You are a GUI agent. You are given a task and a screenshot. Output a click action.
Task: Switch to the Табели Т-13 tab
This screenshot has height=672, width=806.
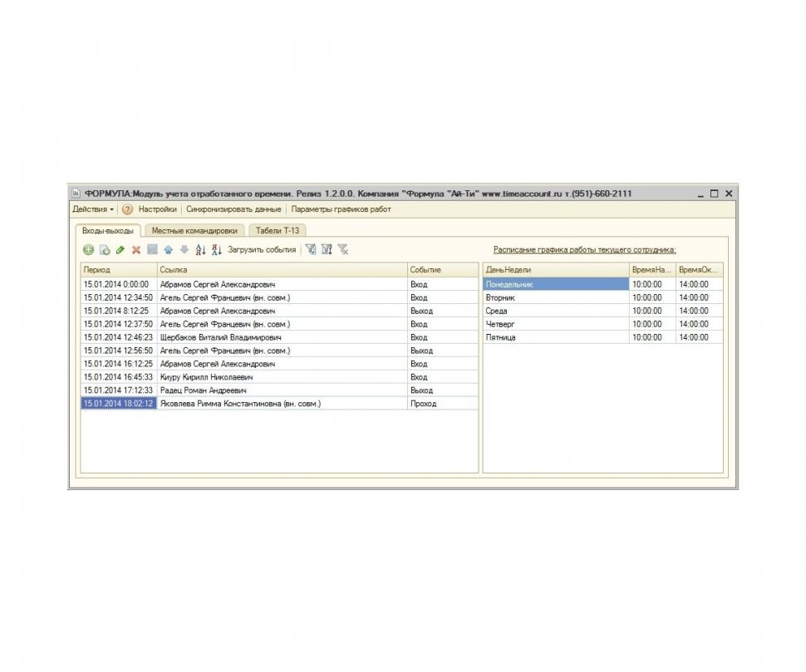pyautogui.click(x=277, y=230)
